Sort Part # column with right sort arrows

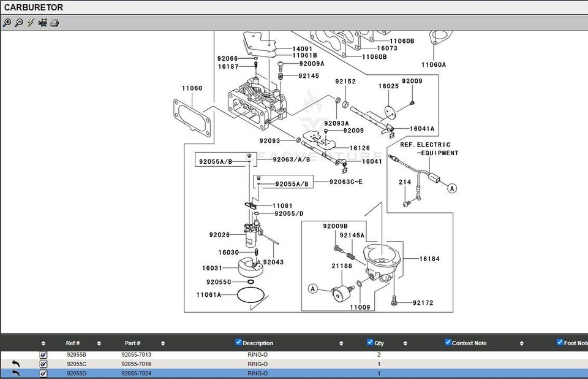163,343
